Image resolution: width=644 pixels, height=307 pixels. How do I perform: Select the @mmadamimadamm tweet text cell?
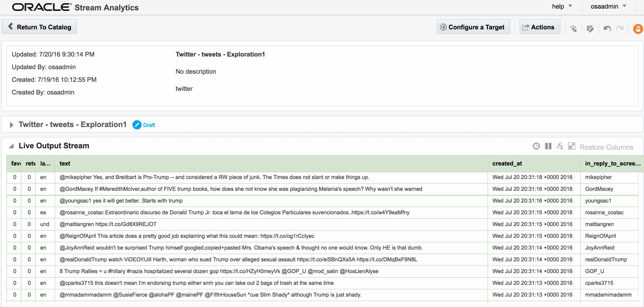click(271, 295)
